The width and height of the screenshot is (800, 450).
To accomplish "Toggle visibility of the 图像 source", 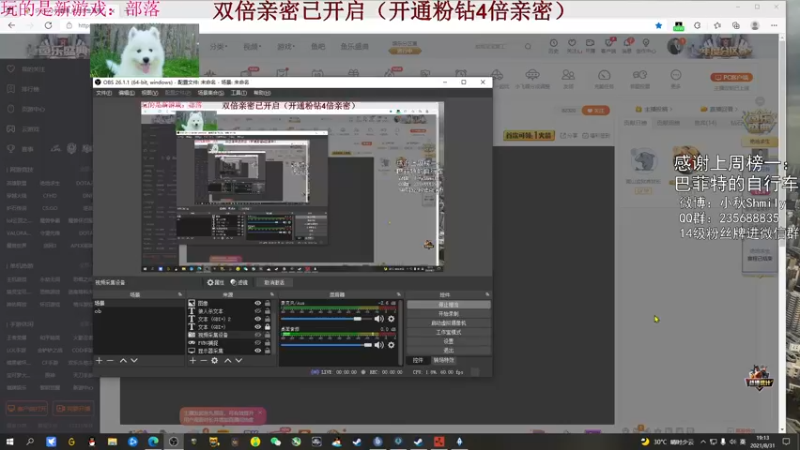I will pos(258,303).
